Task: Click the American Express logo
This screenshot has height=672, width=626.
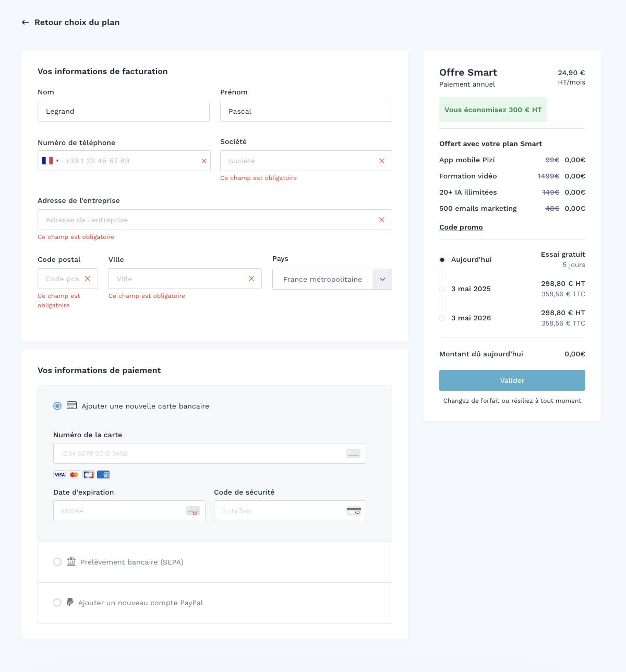Action: (x=103, y=475)
